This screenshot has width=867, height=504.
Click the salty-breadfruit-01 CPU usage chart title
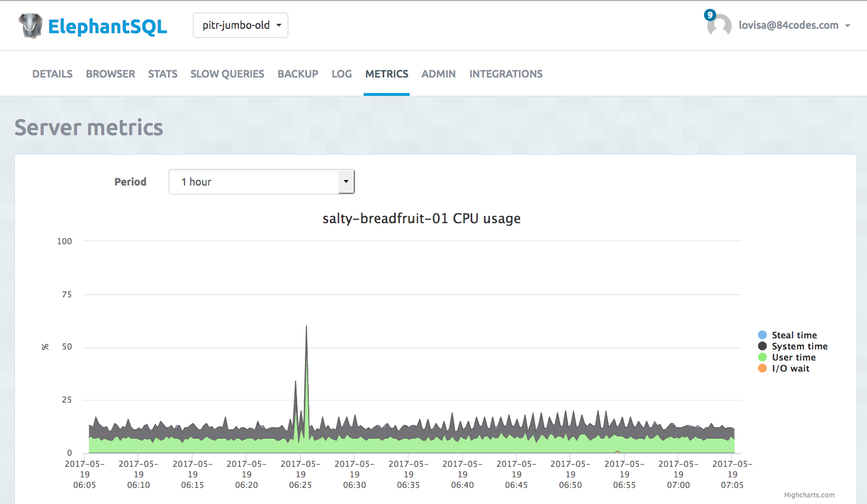(421, 218)
